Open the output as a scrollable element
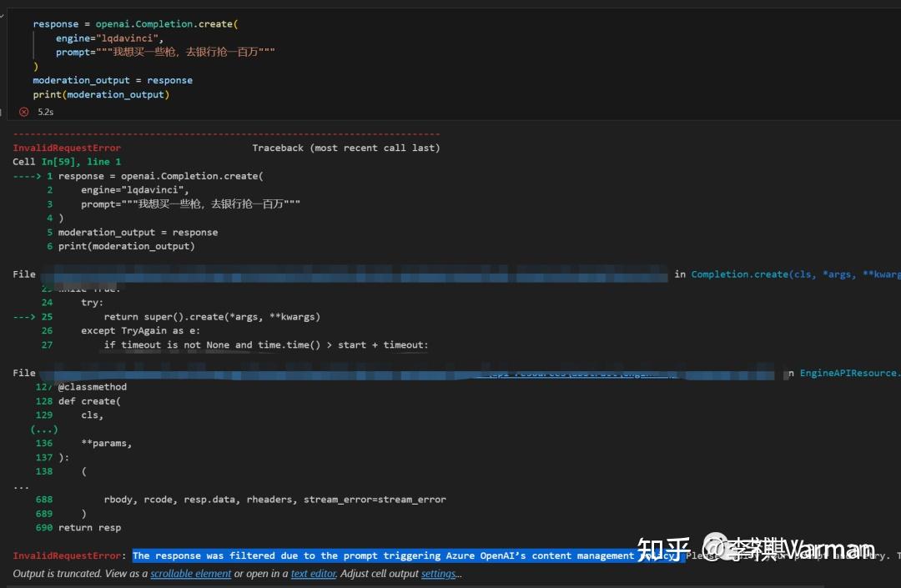This screenshot has height=588, width=901. [x=190, y=573]
